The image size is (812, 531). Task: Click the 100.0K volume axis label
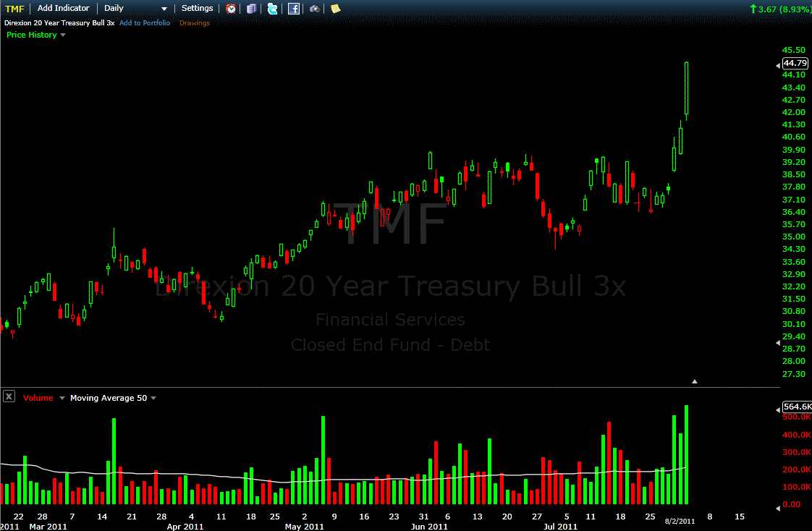click(x=797, y=487)
